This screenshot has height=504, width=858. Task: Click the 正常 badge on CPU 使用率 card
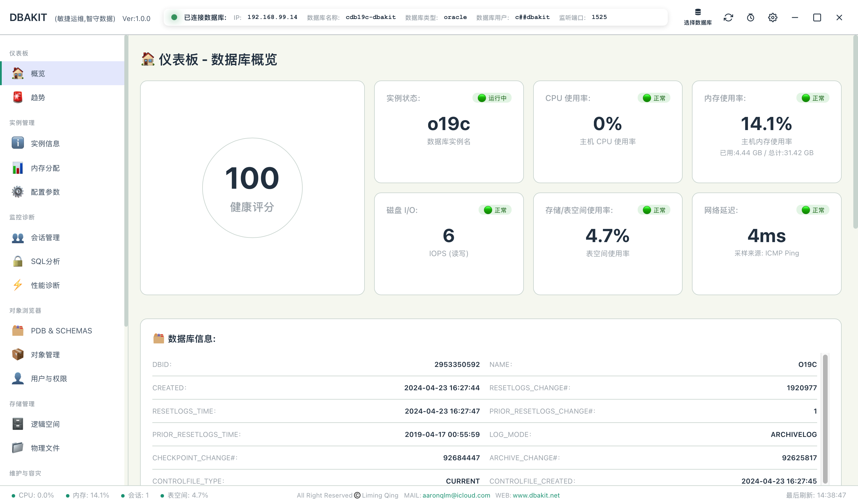pyautogui.click(x=654, y=98)
